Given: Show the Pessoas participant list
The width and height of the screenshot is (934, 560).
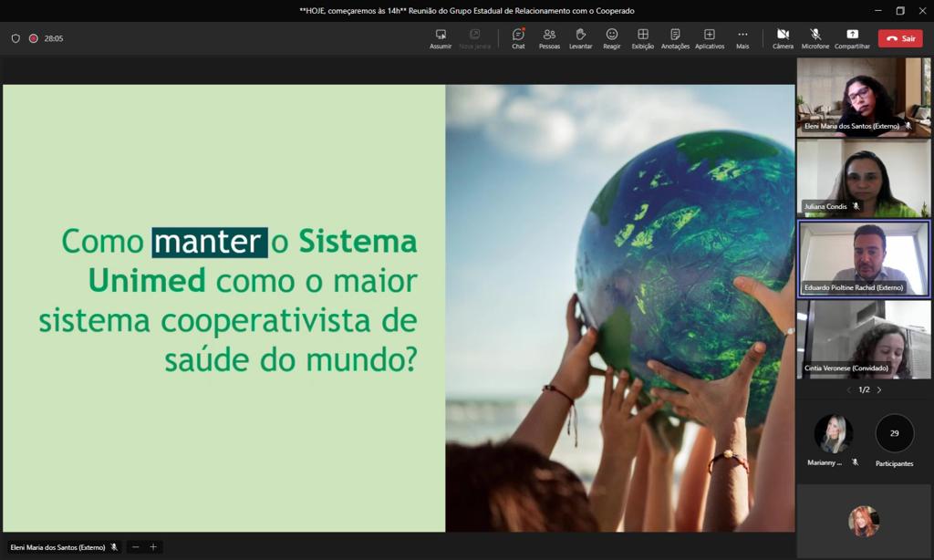Looking at the screenshot, I should (x=549, y=38).
